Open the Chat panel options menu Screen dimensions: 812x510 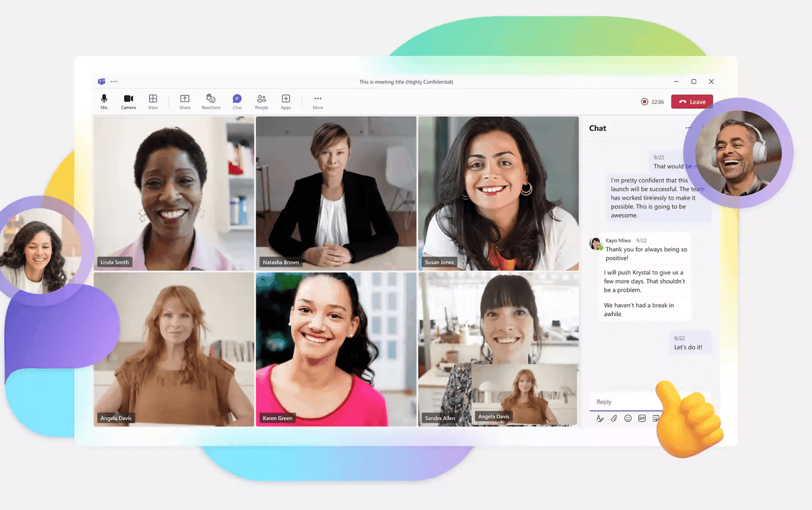point(689,128)
